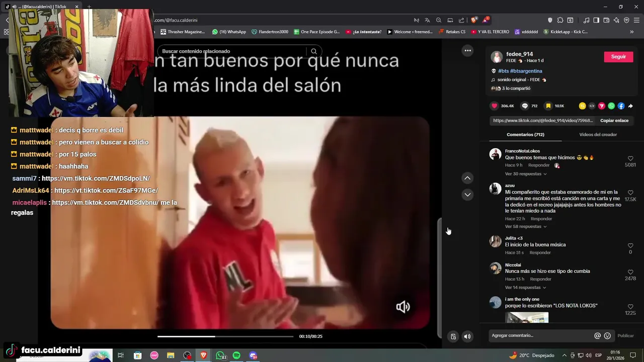Open comments via the speech bubble icon
The image size is (644, 362).
point(525,106)
